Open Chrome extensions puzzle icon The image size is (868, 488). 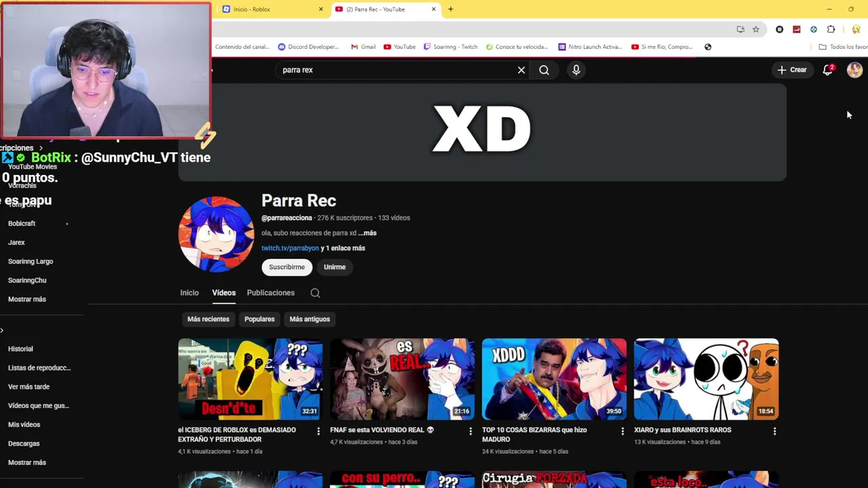[831, 29]
